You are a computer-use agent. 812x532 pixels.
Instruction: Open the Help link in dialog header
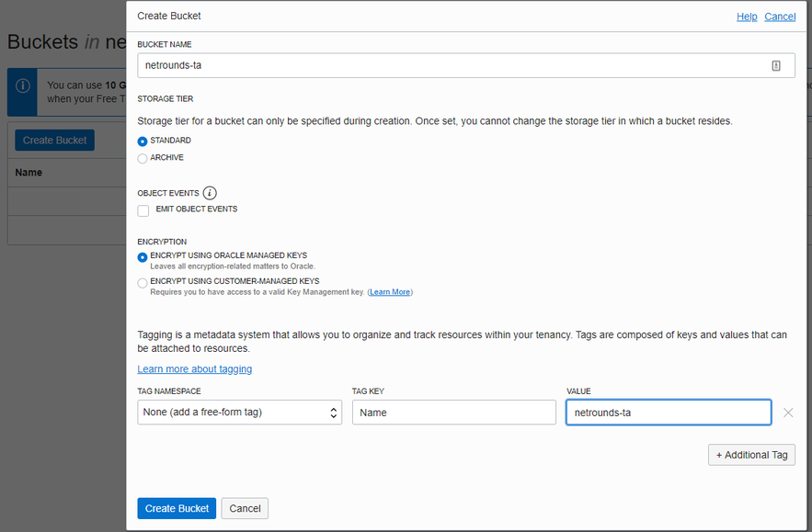point(747,17)
